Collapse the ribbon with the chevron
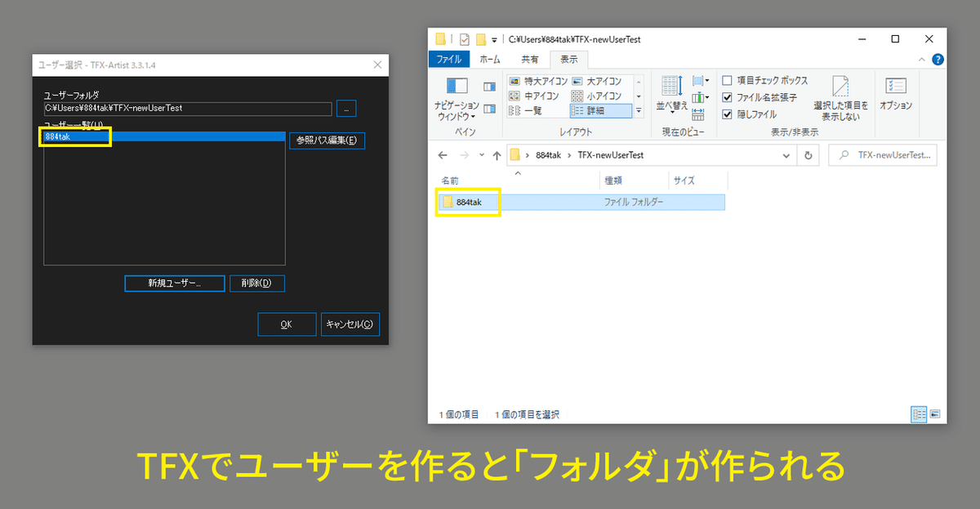 coord(923,60)
